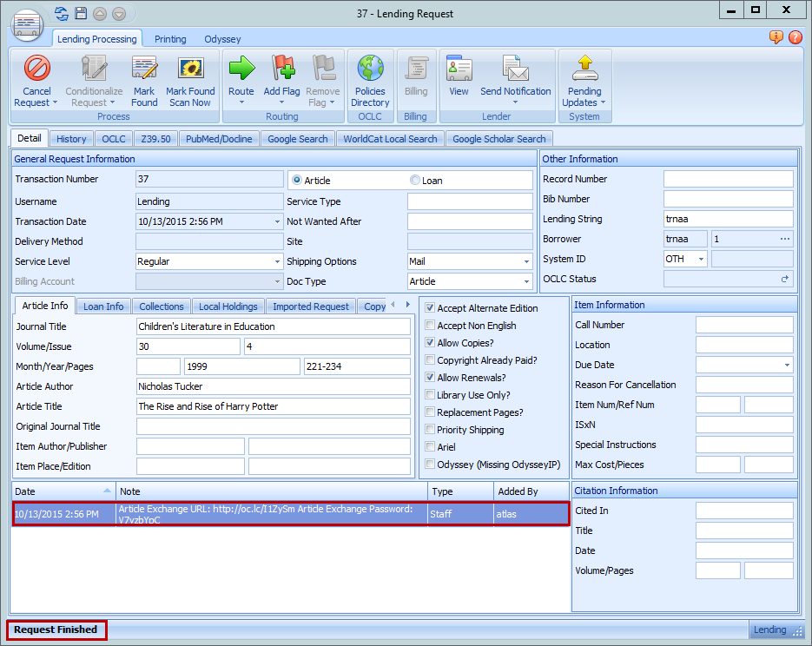812x646 pixels.
Task: Click the Cancel Request icon
Action: pos(36,69)
